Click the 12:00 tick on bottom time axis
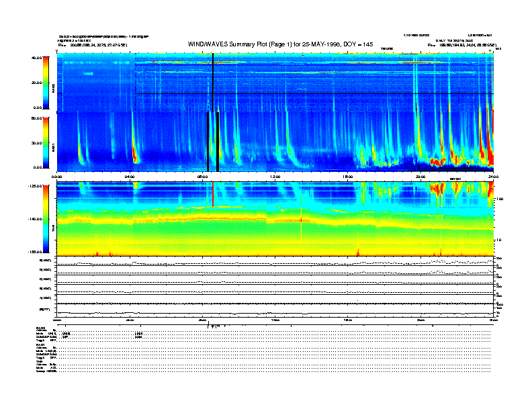 [x=275, y=320]
